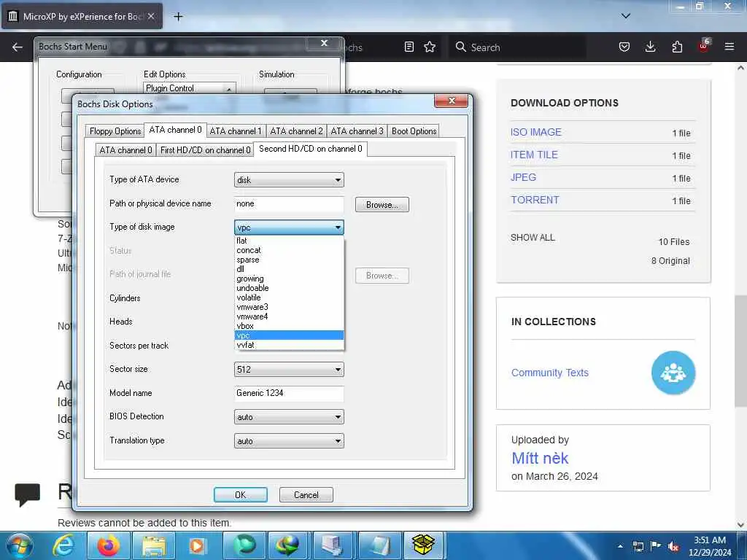747x560 pixels.
Task: Switch to ATA channel 3 tab
Action: (x=357, y=131)
